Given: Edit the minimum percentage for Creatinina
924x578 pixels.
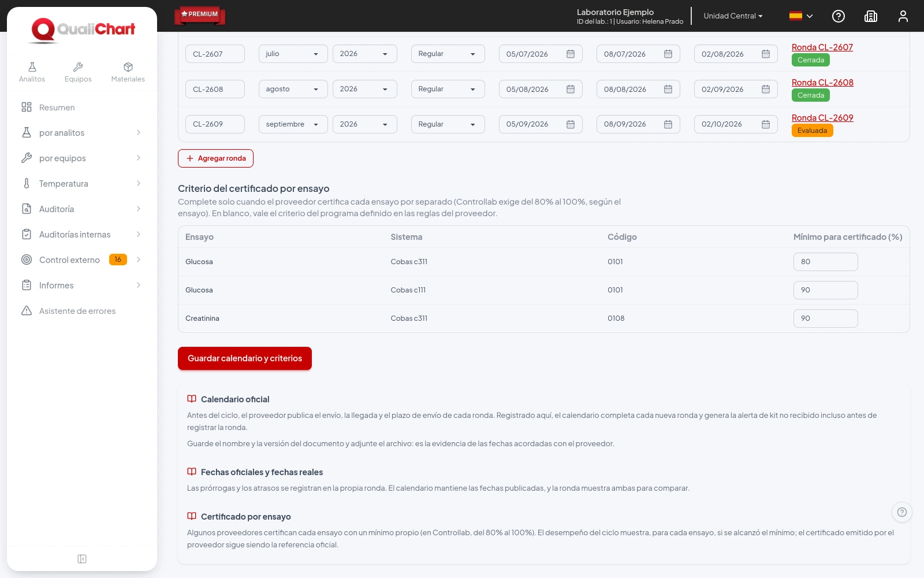Looking at the screenshot, I should point(826,318).
